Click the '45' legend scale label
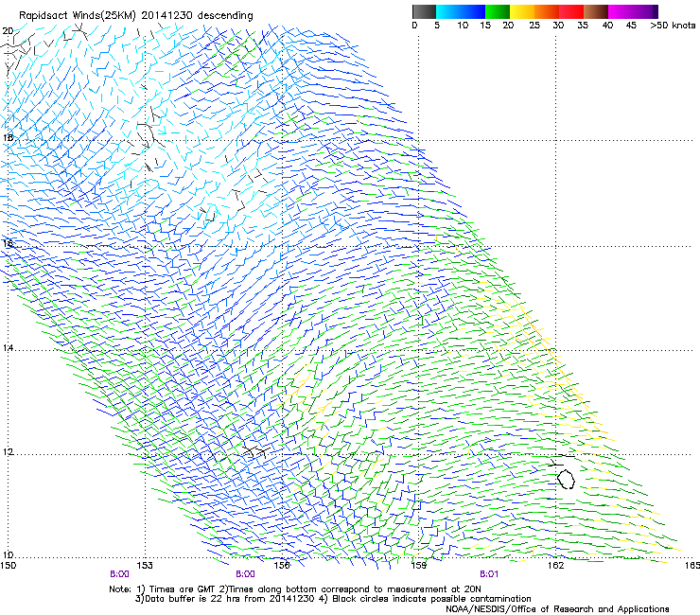The width and height of the screenshot is (700, 615). 631,26
